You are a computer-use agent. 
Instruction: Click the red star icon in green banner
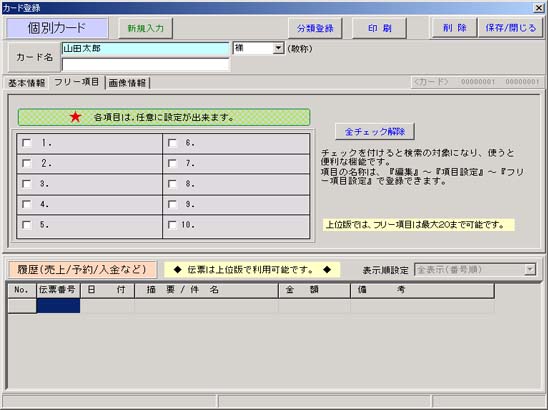tap(75, 117)
